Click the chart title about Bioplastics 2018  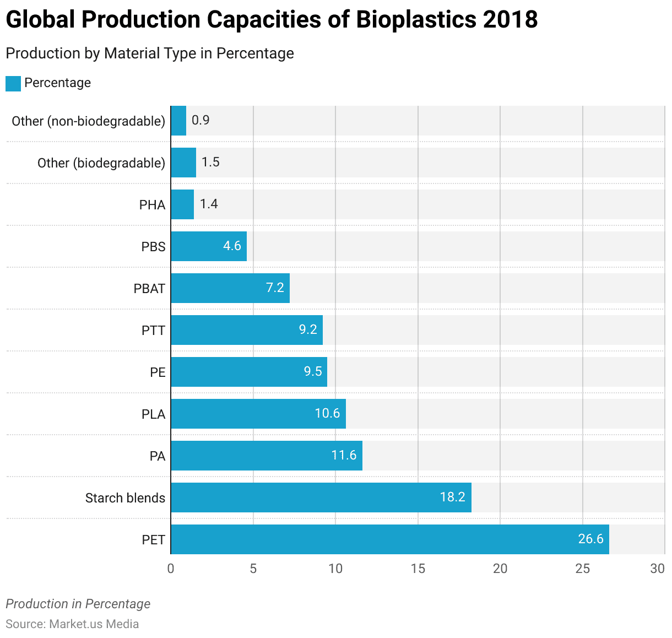pos(272,20)
